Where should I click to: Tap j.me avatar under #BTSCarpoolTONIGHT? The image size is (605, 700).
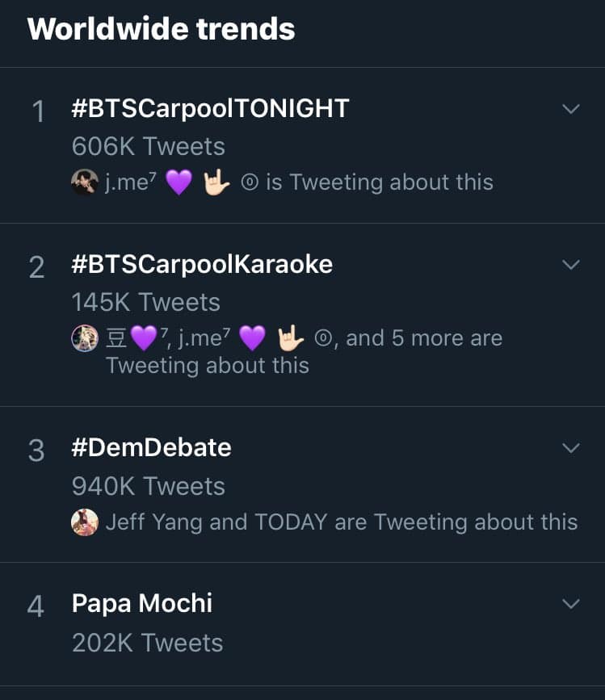(x=85, y=182)
